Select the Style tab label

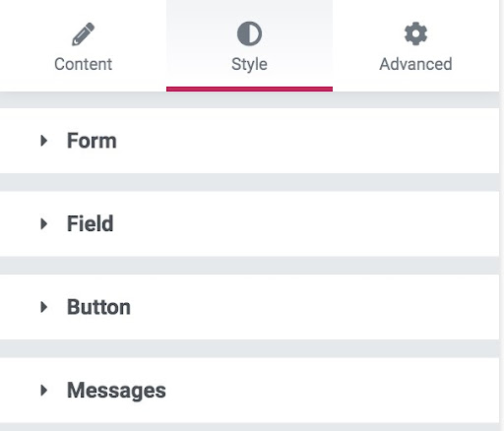coord(249,64)
